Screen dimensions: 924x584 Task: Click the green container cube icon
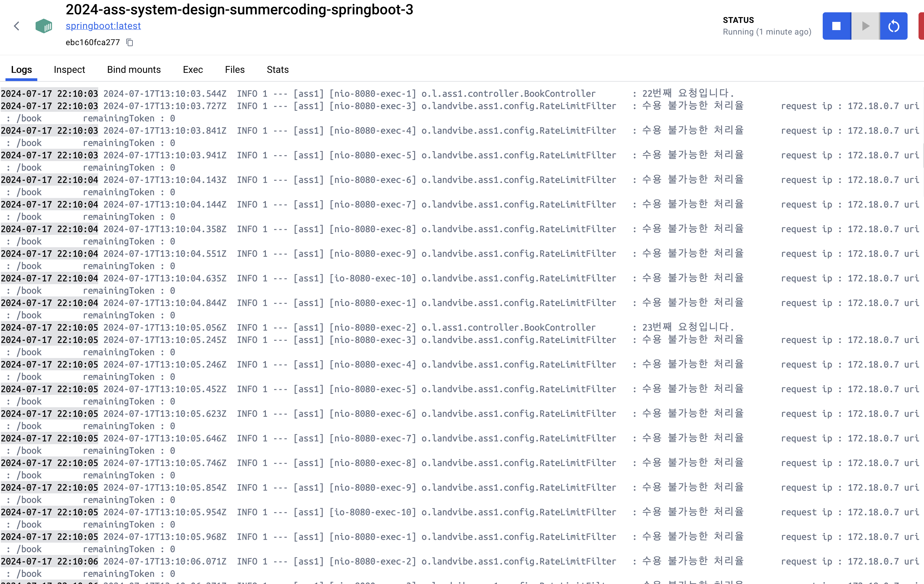click(44, 26)
